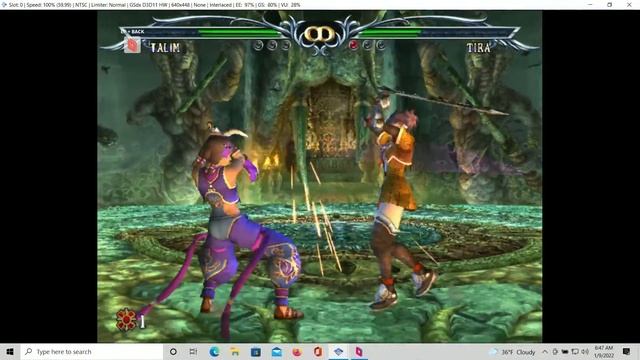Open the pink app icon on the taskbar
Screen dimensions: 640x360
(x=359, y=351)
